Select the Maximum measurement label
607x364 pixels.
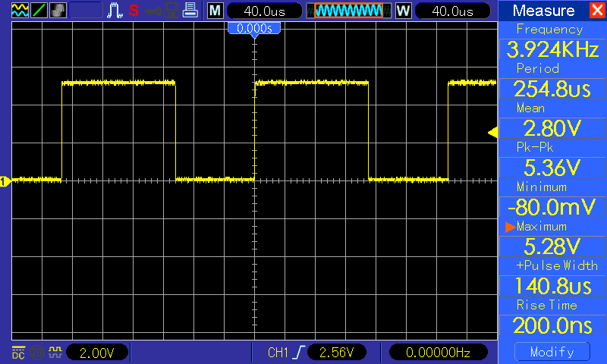click(x=542, y=226)
